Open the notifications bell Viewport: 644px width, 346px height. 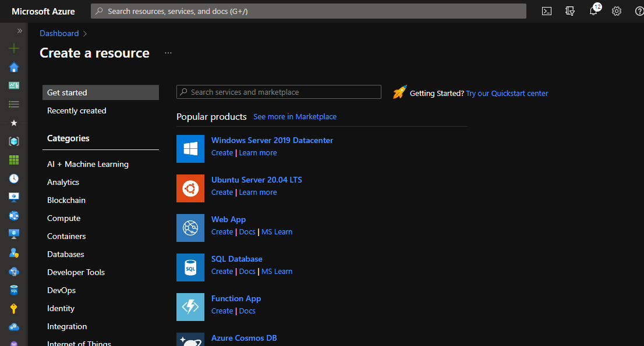click(x=593, y=11)
